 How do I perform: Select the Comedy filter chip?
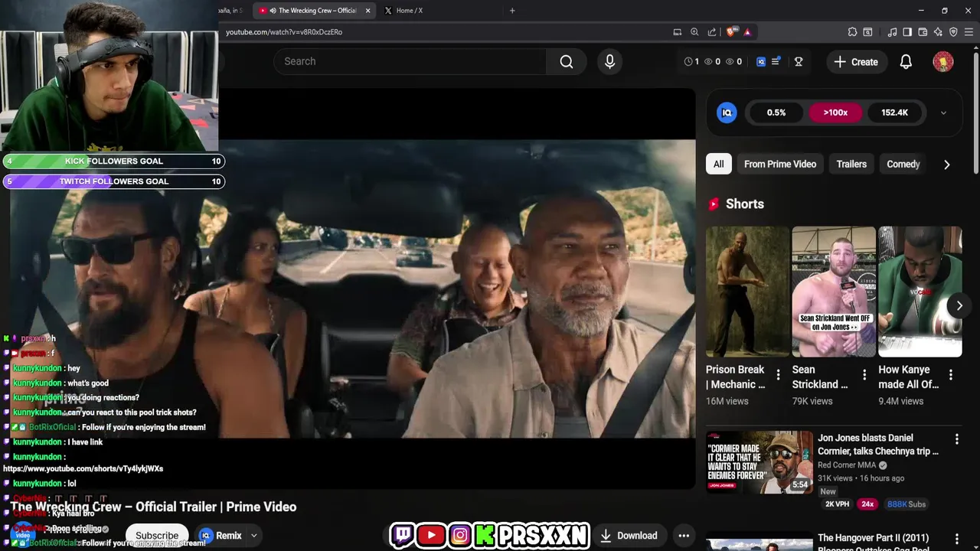pos(903,165)
